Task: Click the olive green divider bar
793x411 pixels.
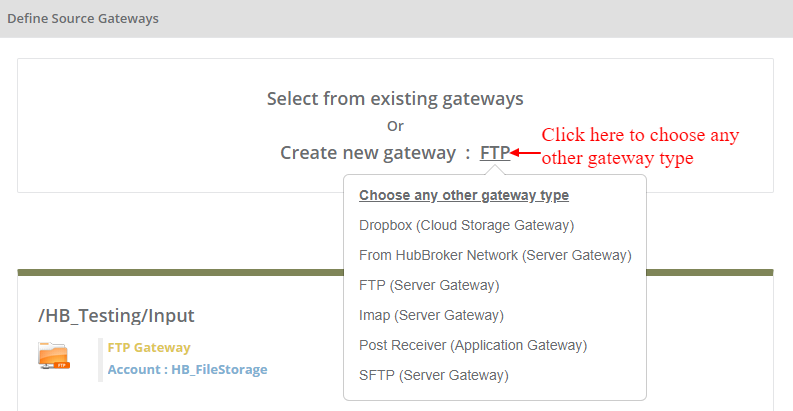Action: pos(180,272)
